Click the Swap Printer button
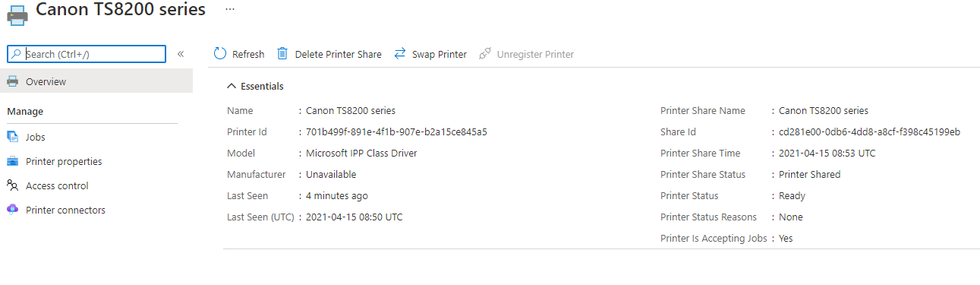Viewport: 980px width, 285px height. 430,54
